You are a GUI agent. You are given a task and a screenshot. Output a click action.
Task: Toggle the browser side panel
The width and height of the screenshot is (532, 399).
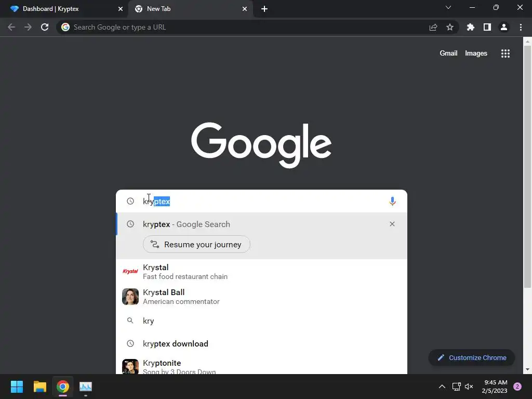(x=487, y=27)
